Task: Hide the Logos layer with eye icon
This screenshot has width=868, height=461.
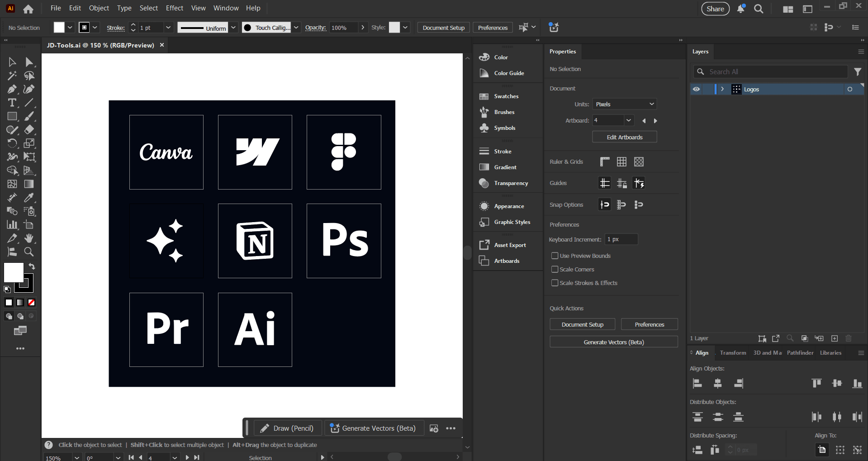Action: 696,89
